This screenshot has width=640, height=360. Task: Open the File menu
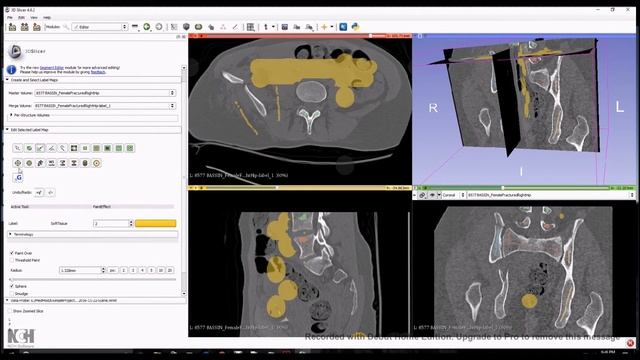pos(9,18)
